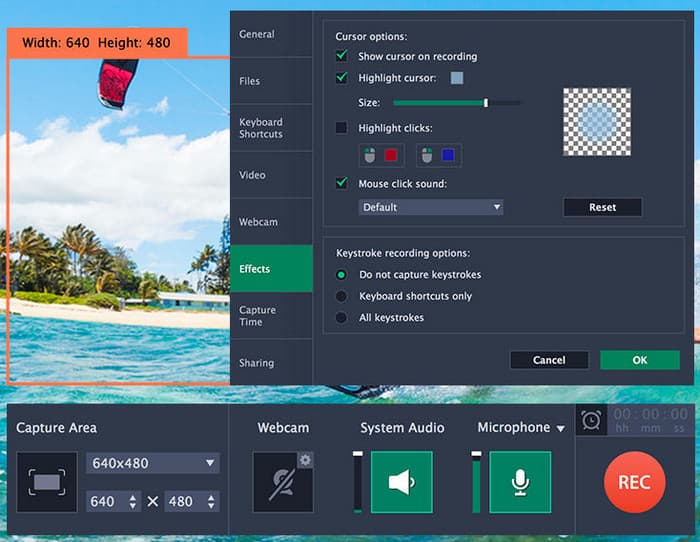Viewport: 700px width, 542px height.
Task: Open the alarm clock scheduler icon
Action: 591,420
